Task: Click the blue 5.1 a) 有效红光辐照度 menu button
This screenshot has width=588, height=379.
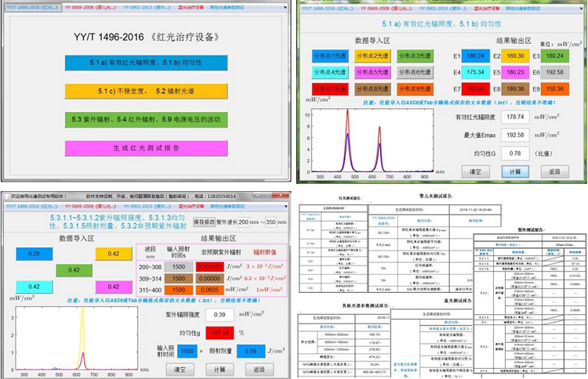Action: [147, 62]
